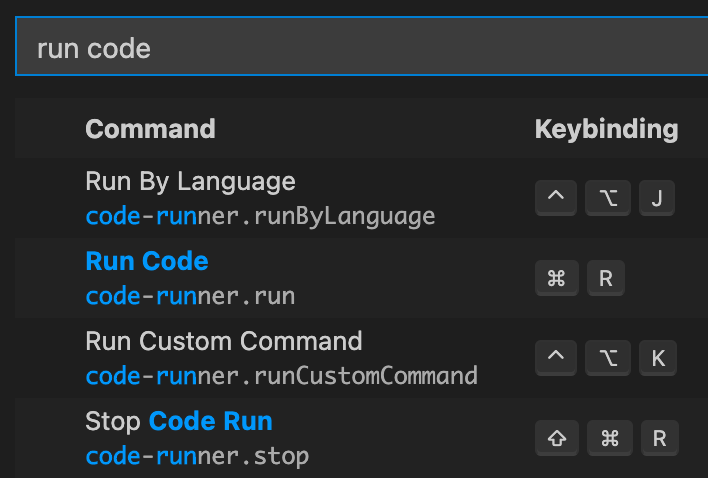
Task: Select the Run By Language command row
Action: click(x=362, y=198)
